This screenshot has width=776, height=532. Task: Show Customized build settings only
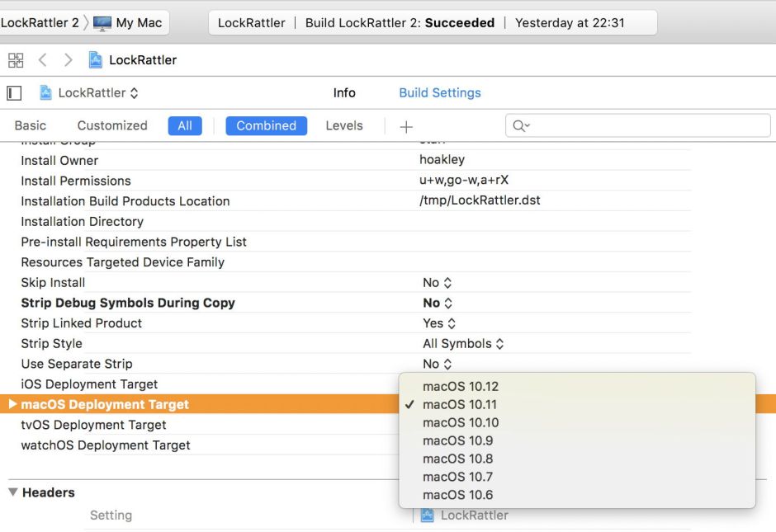[112, 126]
